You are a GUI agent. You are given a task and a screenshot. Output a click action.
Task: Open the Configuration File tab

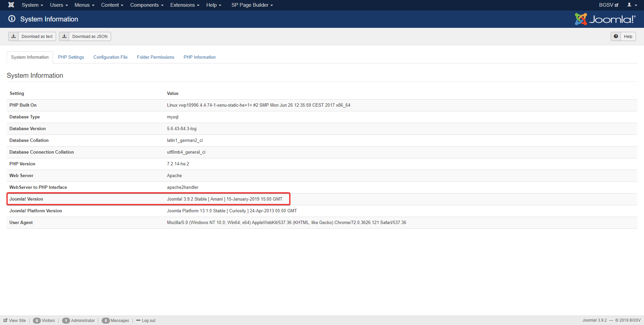[110, 57]
